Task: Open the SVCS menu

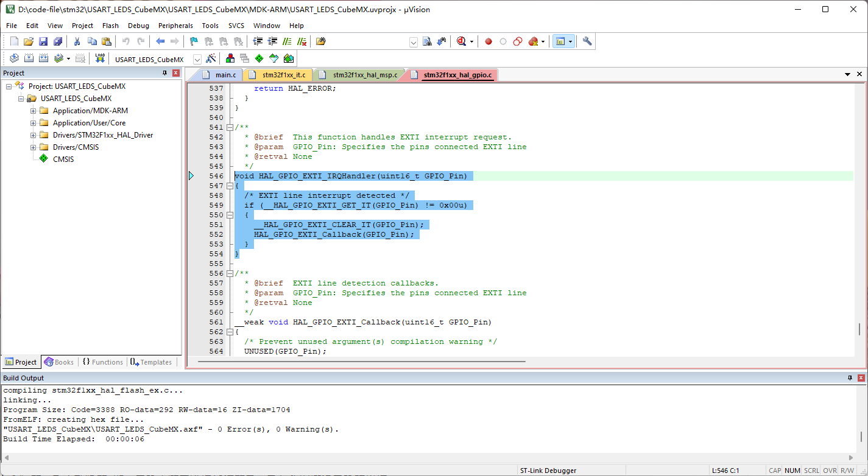Action: pos(236,26)
